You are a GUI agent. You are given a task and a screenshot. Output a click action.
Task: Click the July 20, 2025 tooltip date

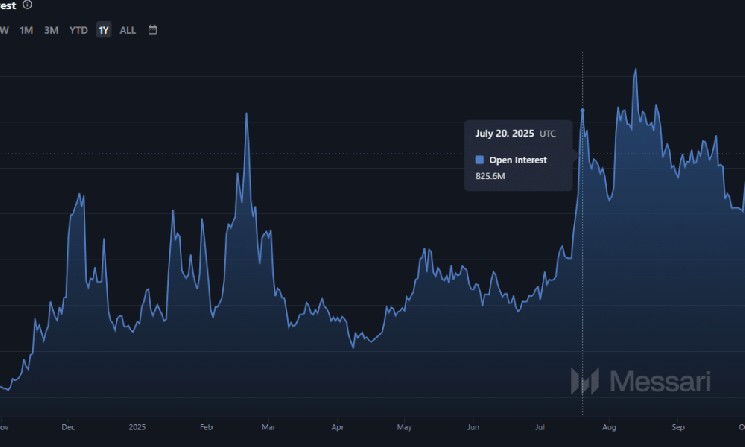(x=505, y=133)
